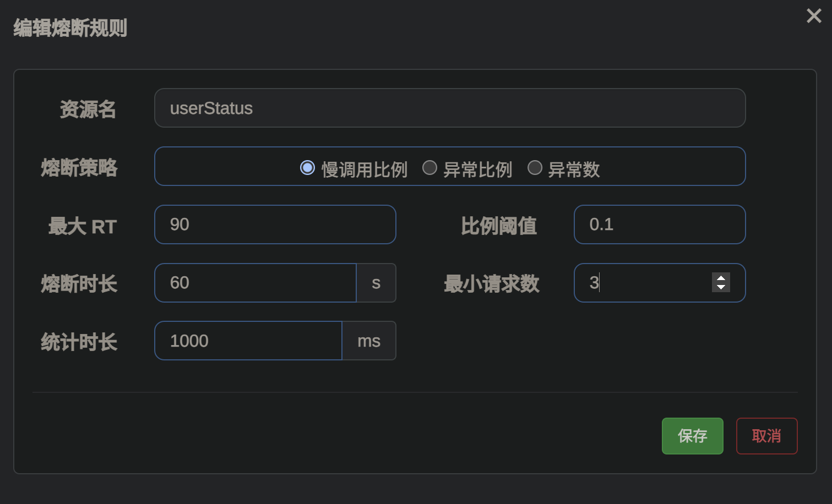Select the 异常数 radio button
This screenshot has width=832, height=504.
tap(535, 168)
